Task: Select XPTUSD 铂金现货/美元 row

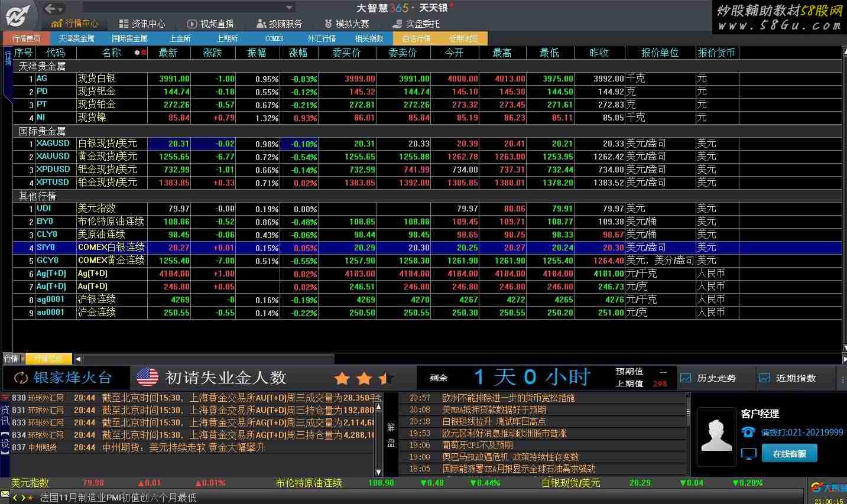Action: tap(427, 183)
